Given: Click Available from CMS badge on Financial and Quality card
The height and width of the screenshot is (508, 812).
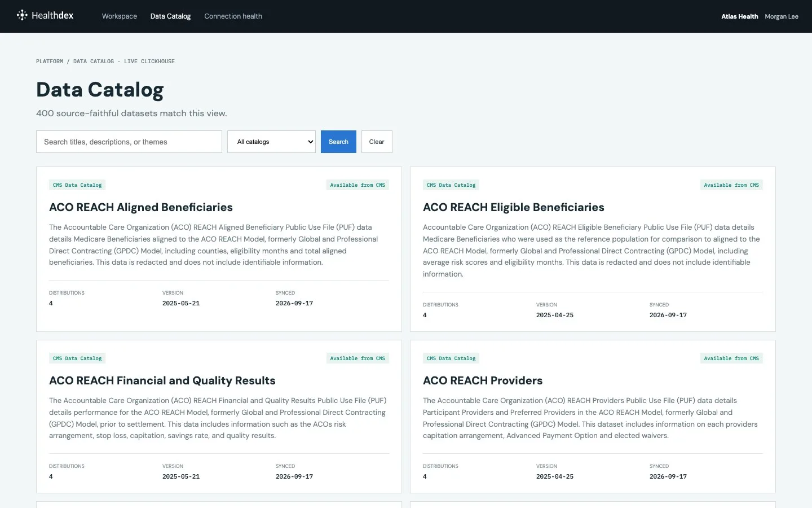Looking at the screenshot, I should (x=358, y=358).
